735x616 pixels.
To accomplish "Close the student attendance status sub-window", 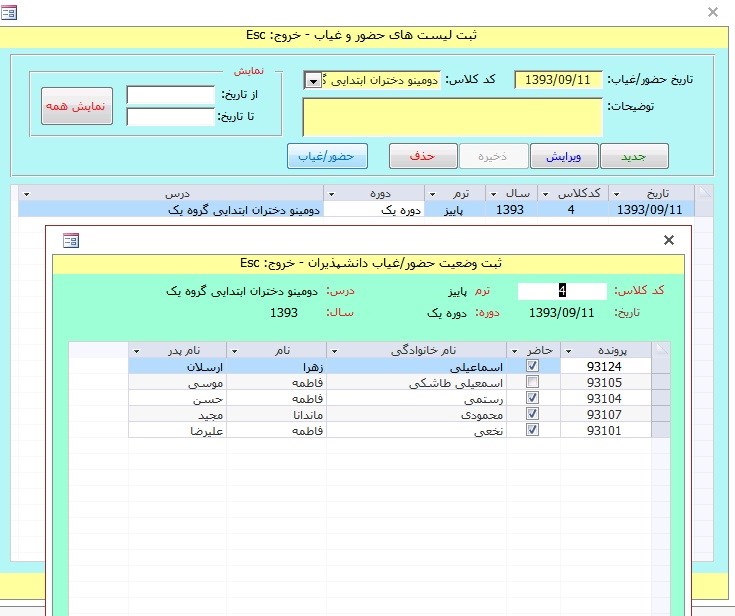I will click(x=669, y=240).
